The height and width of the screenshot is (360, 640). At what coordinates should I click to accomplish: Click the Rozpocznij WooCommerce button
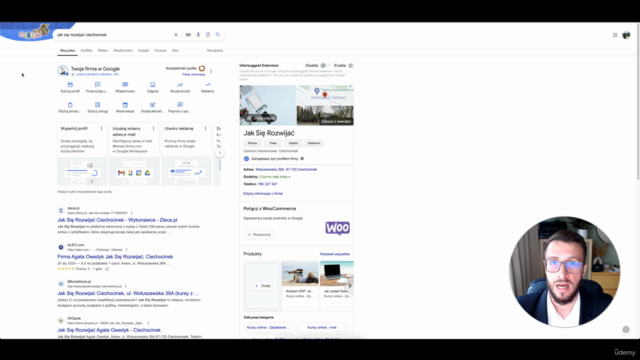coord(259,235)
